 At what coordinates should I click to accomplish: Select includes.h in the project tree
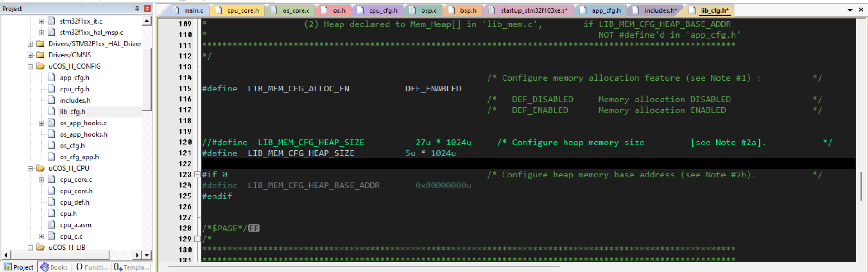tap(75, 100)
